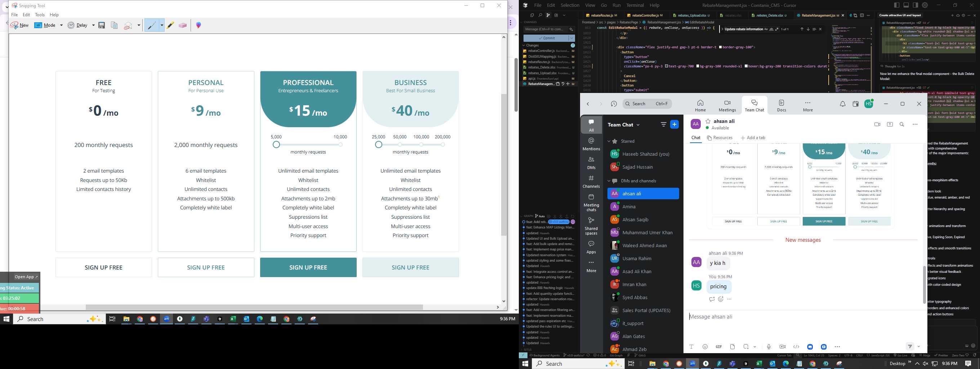Viewport: 980px width, 369px height.
Task: Switch to rebates_Upload.xlsx editor tab in Cursor
Action: 692,15
